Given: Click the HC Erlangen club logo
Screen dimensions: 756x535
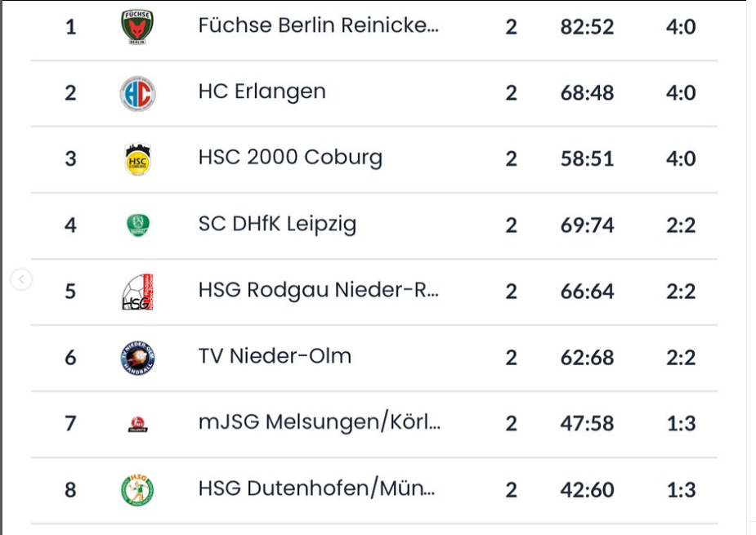Looking at the screenshot, I should 137,93.
